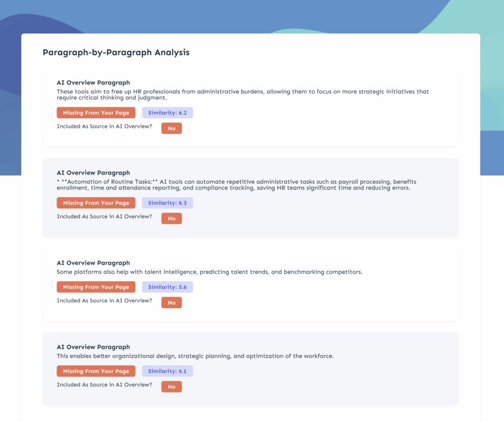This screenshot has height=422, width=504.
Task: Click Missing From Your Page badge for Automation paragraph
Action: point(96,203)
